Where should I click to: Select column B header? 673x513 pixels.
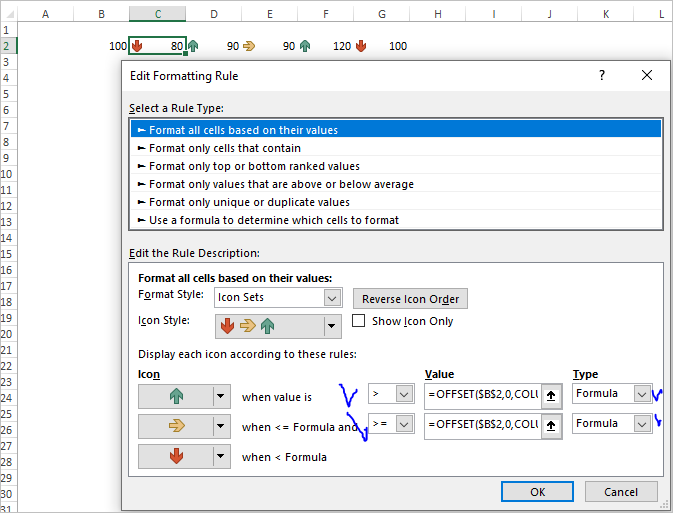pyautogui.click(x=101, y=14)
